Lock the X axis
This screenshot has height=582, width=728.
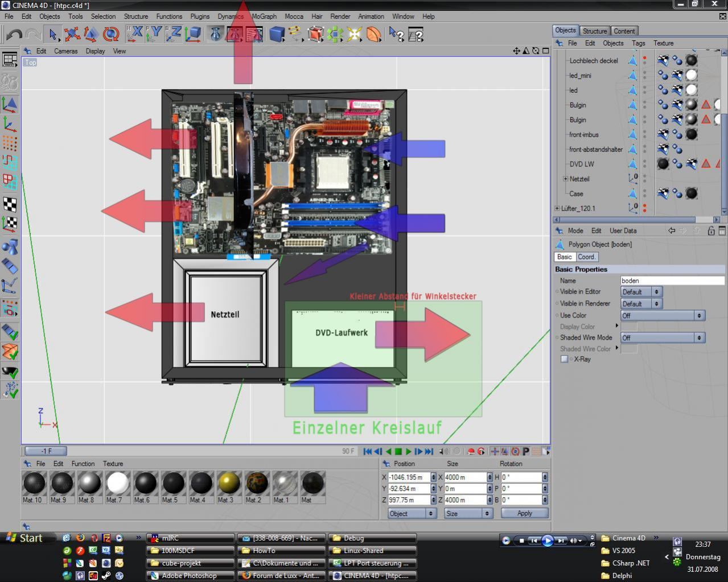(x=134, y=34)
